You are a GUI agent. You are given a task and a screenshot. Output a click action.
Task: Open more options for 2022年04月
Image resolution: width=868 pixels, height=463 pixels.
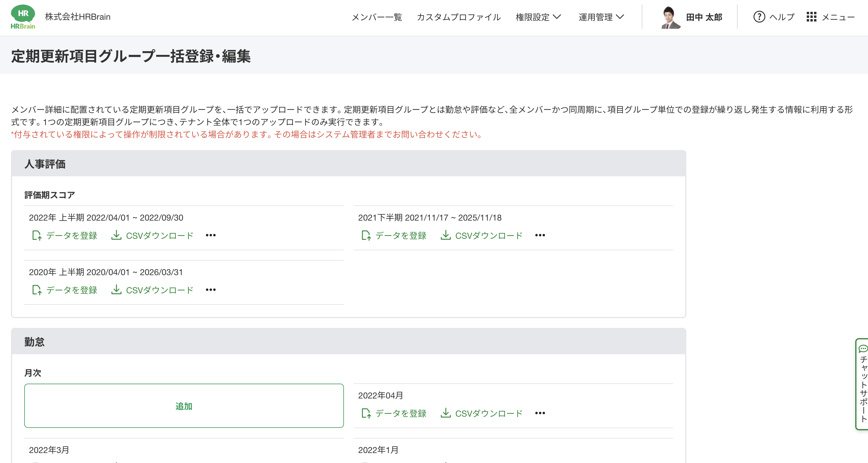(x=540, y=413)
